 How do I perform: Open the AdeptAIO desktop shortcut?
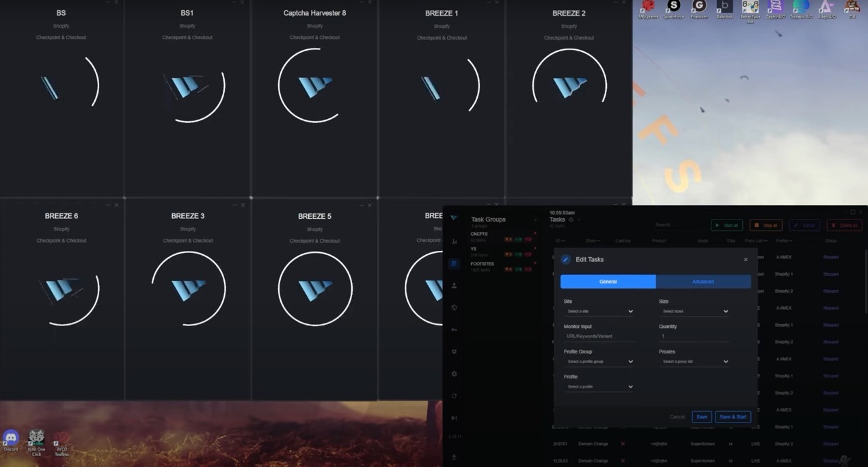tap(826, 9)
